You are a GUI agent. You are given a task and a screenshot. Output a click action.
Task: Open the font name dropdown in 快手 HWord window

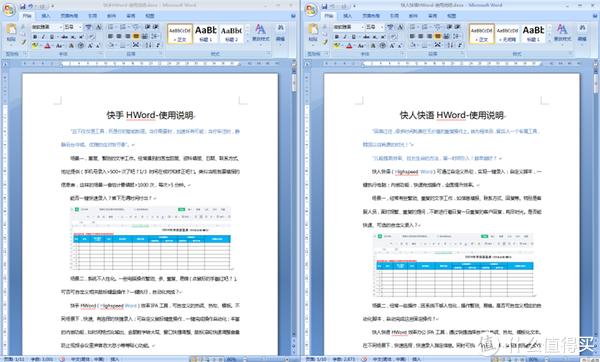(x=60, y=27)
